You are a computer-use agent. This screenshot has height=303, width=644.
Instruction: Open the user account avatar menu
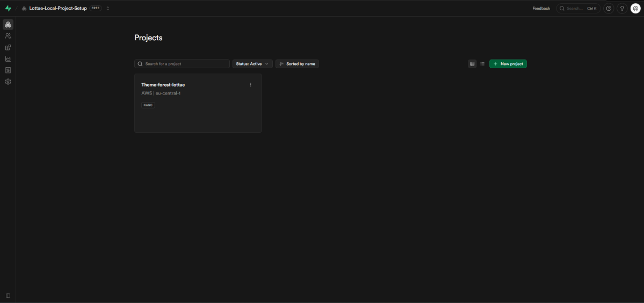click(x=635, y=8)
